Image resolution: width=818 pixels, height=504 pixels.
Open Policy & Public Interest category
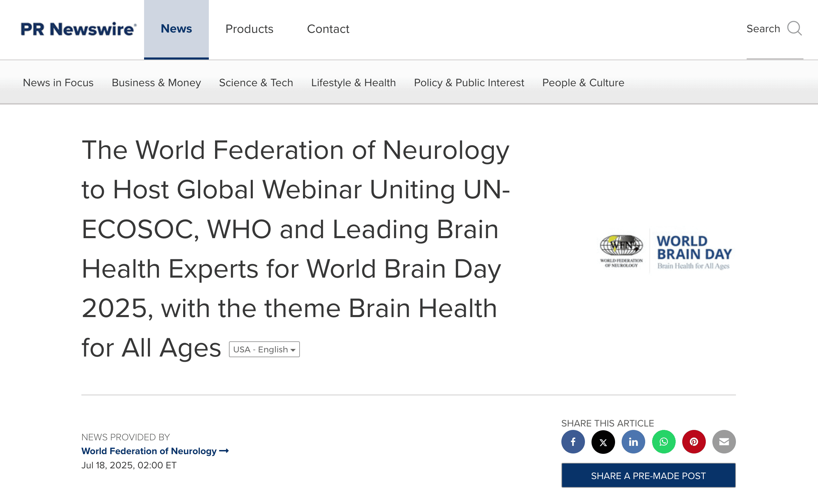pos(469,83)
